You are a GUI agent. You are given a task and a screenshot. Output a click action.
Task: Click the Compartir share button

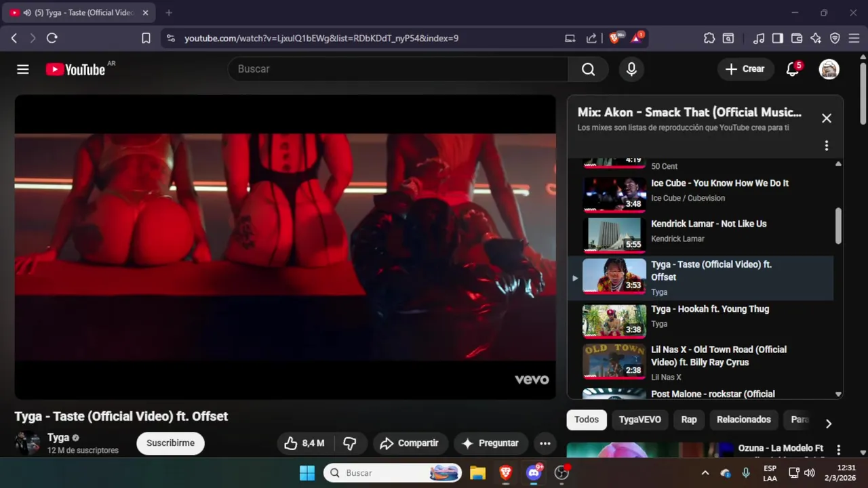point(410,443)
